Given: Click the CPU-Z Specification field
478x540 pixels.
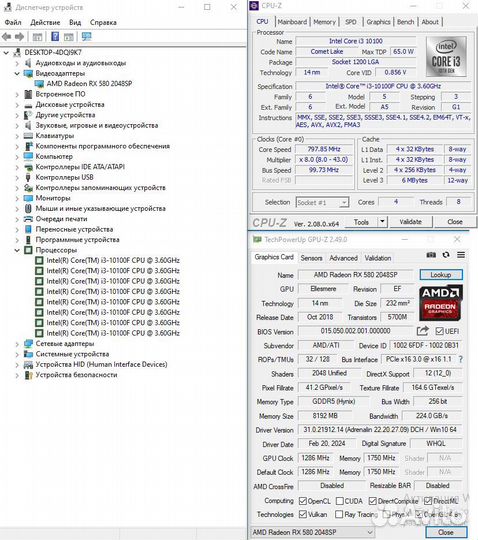Looking at the screenshot, I should coord(383,86).
